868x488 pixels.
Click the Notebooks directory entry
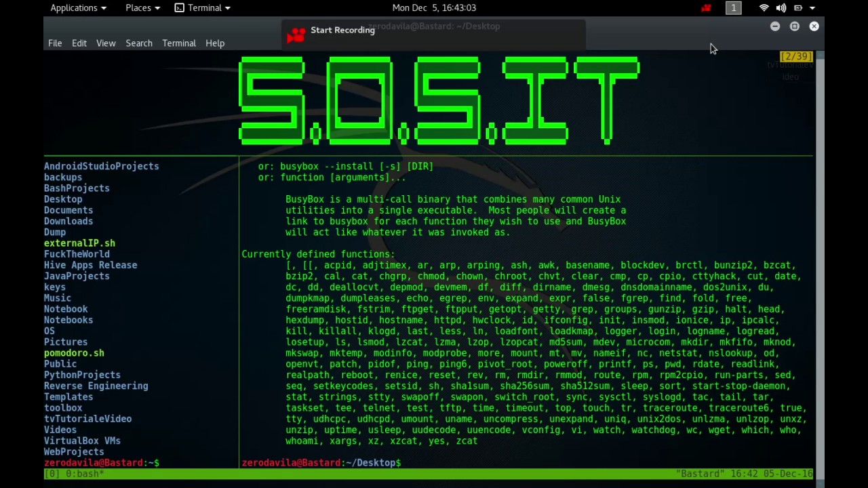click(x=68, y=320)
